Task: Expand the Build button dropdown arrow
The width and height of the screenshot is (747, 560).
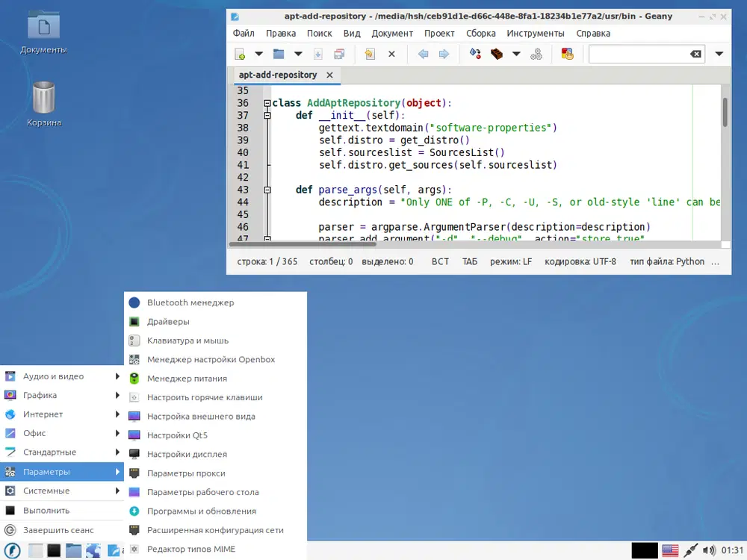Action: pyautogui.click(x=515, y=54)
